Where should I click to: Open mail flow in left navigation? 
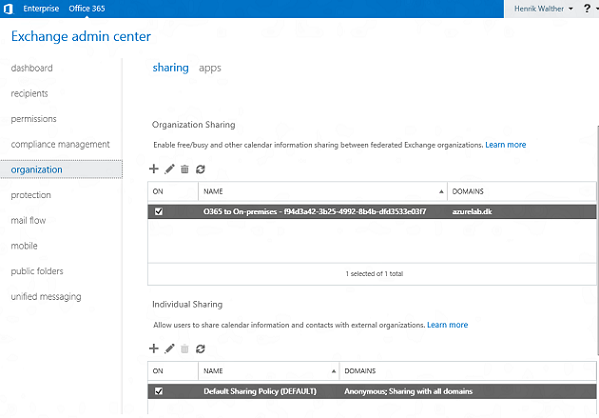point(28,220)
